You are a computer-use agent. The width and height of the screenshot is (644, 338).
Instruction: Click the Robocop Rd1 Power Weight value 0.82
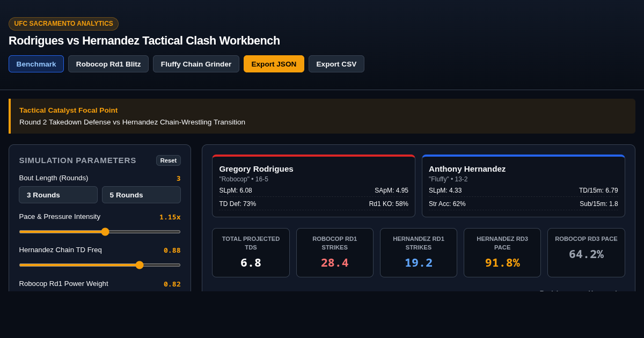[172, 284]
